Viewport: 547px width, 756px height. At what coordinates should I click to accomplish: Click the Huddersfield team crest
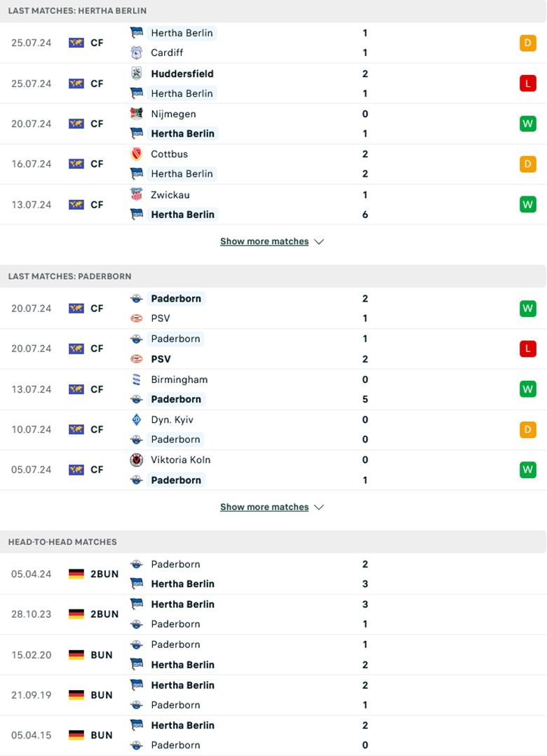click(137, 74)
